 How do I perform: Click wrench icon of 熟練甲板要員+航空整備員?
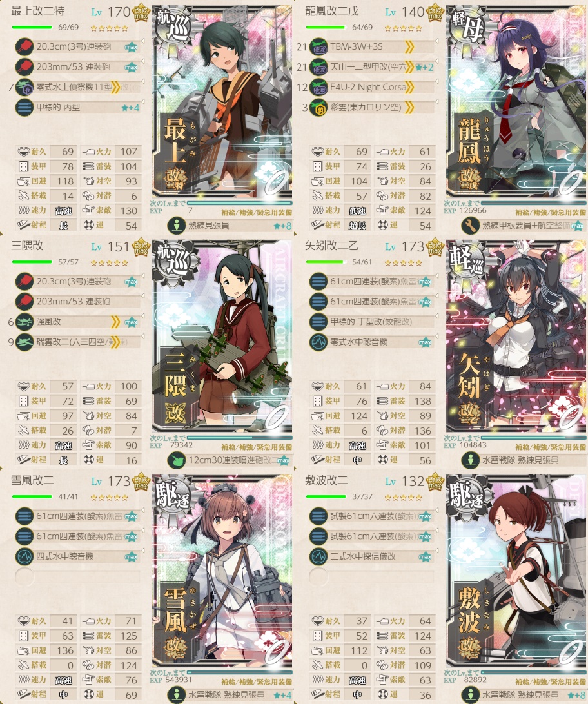471,226
